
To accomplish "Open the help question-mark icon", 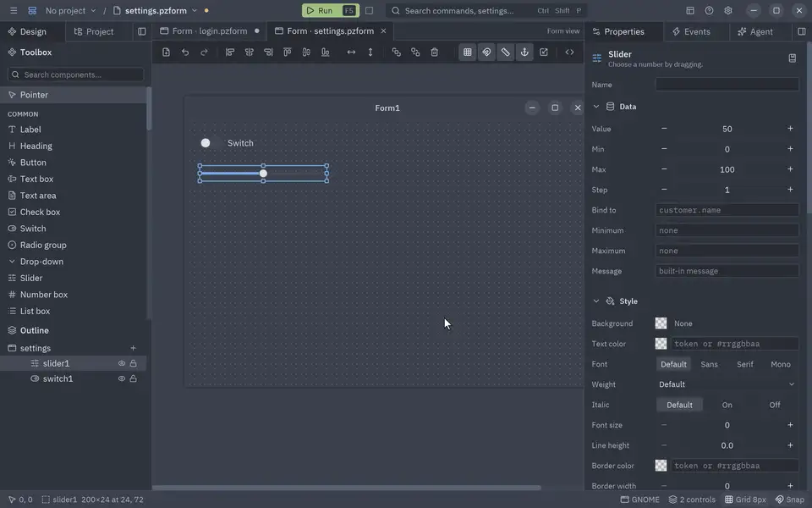I will 709,10.
